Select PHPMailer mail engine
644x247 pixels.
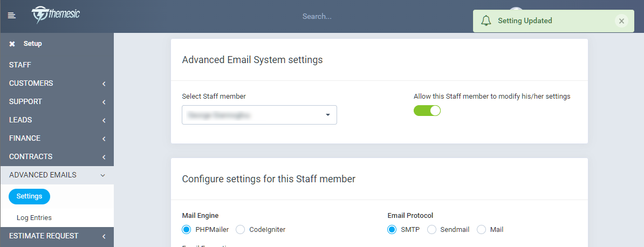coord(187,229)
